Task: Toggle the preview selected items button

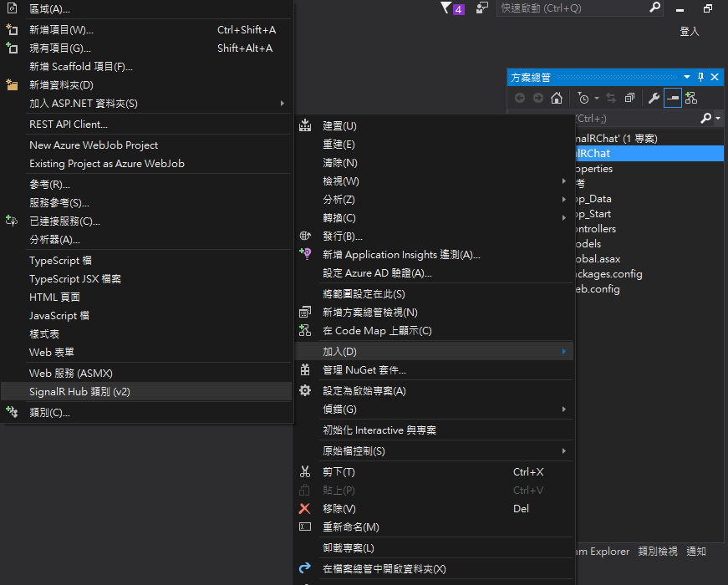Action: click(x=672, y=98)
